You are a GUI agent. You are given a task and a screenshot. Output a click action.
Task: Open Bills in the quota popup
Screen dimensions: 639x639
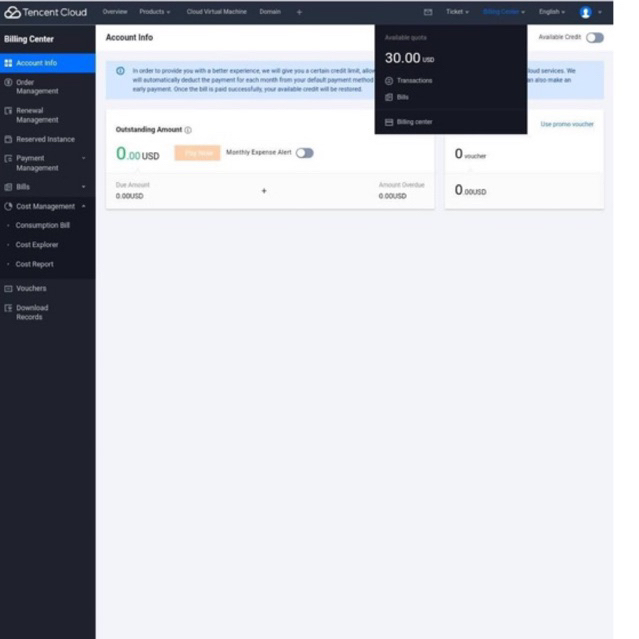[397, 97]
